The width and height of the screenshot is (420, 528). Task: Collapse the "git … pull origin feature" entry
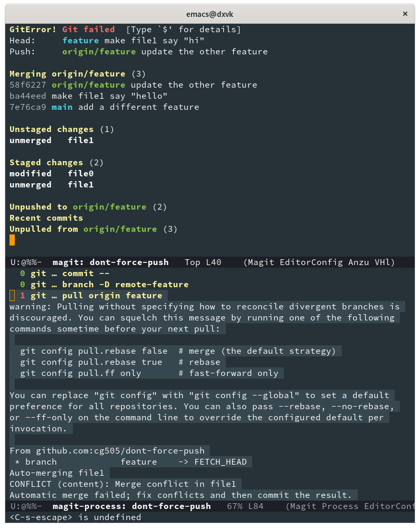[x=96, y=296]
